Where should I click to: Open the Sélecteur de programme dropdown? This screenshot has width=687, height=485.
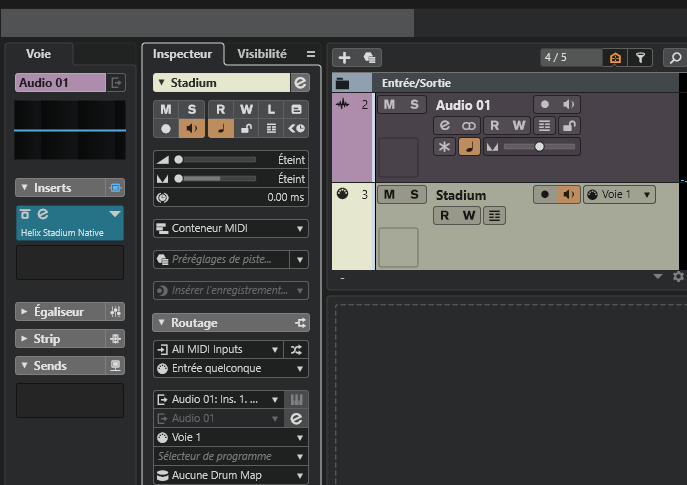pyautogui.click(x=231, y=457)
